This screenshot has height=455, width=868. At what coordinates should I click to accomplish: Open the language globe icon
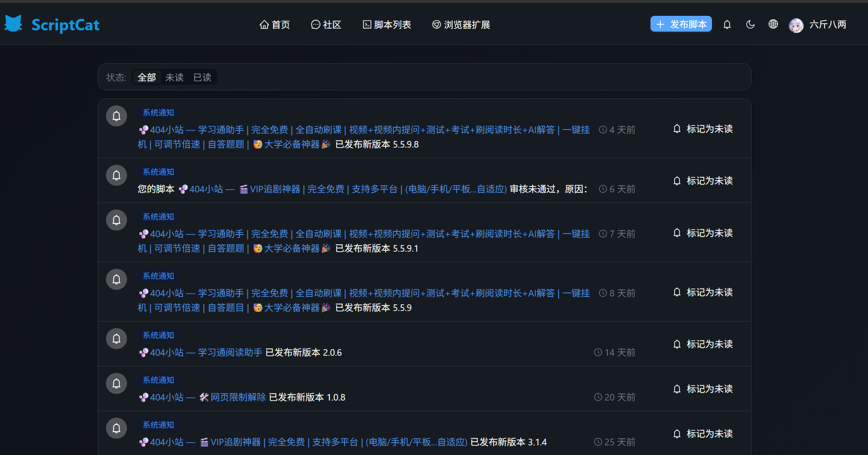(x=773, y=24)
